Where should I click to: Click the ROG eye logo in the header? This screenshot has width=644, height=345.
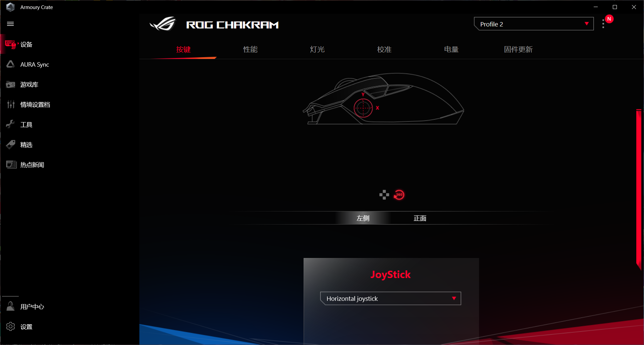point(163,24)
